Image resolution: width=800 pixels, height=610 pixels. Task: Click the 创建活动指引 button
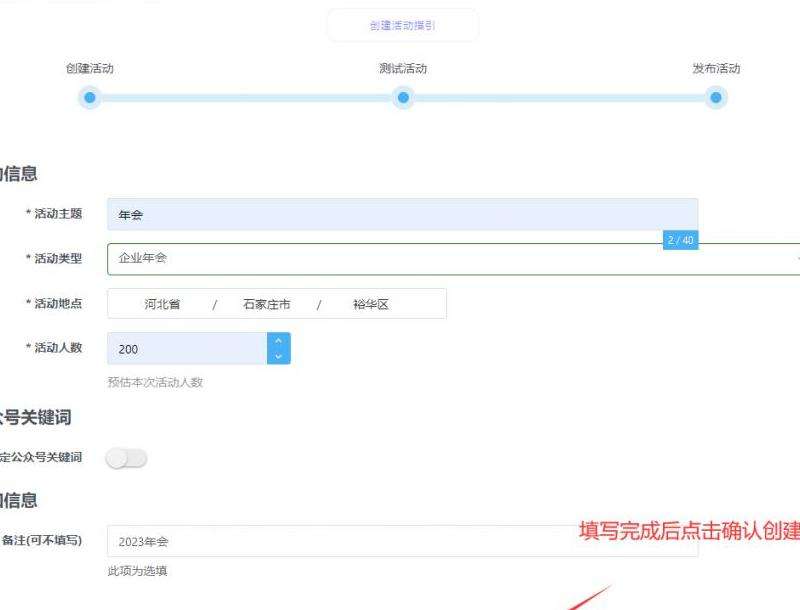[402, 25]
